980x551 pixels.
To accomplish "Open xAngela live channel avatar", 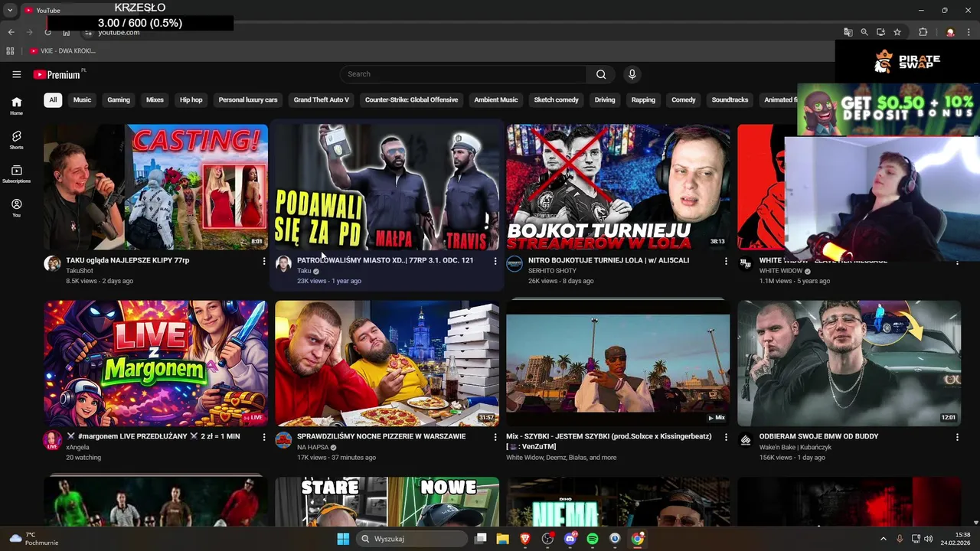I will tap(52, 440).
